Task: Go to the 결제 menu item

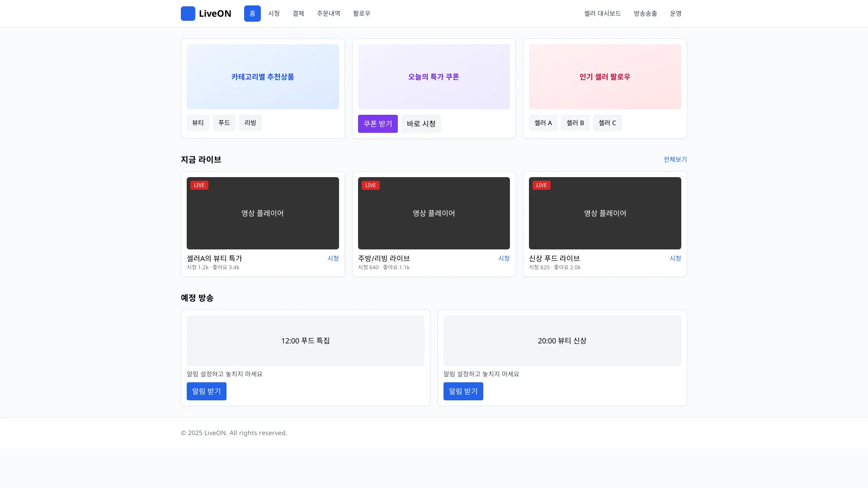Action: [x=298, y=14]
